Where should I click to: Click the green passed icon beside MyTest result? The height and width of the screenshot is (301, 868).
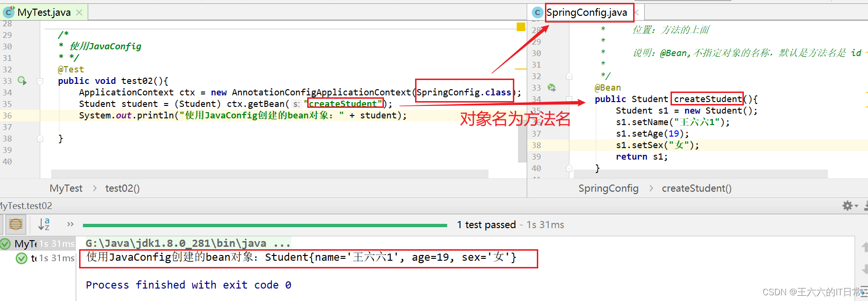(x=5, y=244)
